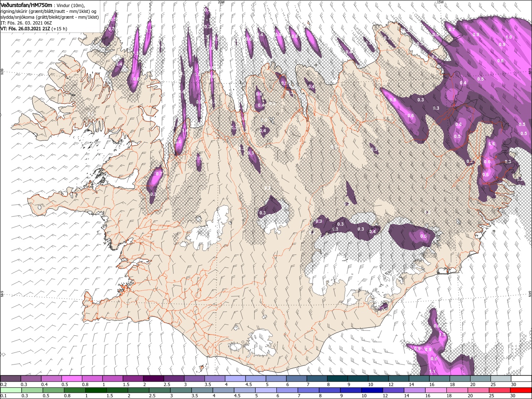The width and height of the screenshot is (532, 399).
Task: Click the 15W longitude label
Action: click(x=441, y=2)
